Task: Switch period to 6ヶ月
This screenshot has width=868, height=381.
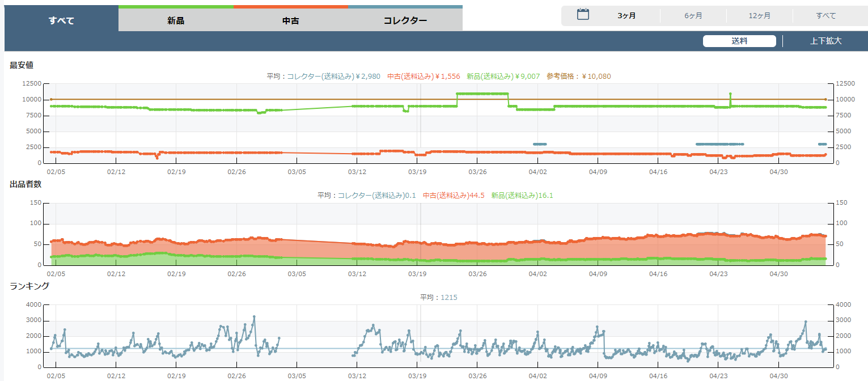Action: point(693,16)
